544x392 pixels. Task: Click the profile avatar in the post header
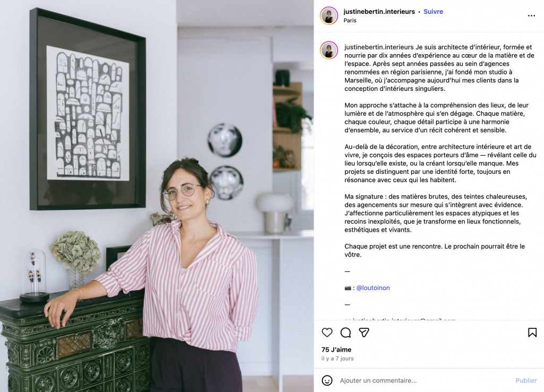[x=329, y=15]
